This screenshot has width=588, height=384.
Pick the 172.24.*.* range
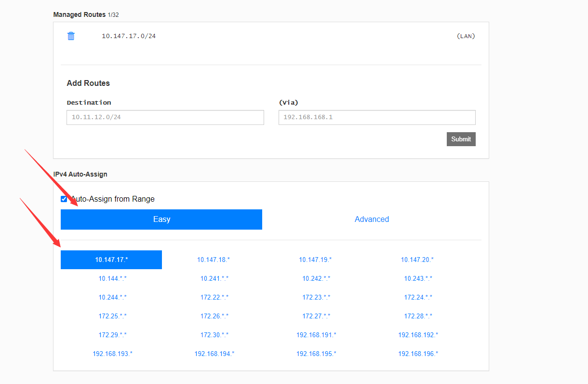click(418, 297)
